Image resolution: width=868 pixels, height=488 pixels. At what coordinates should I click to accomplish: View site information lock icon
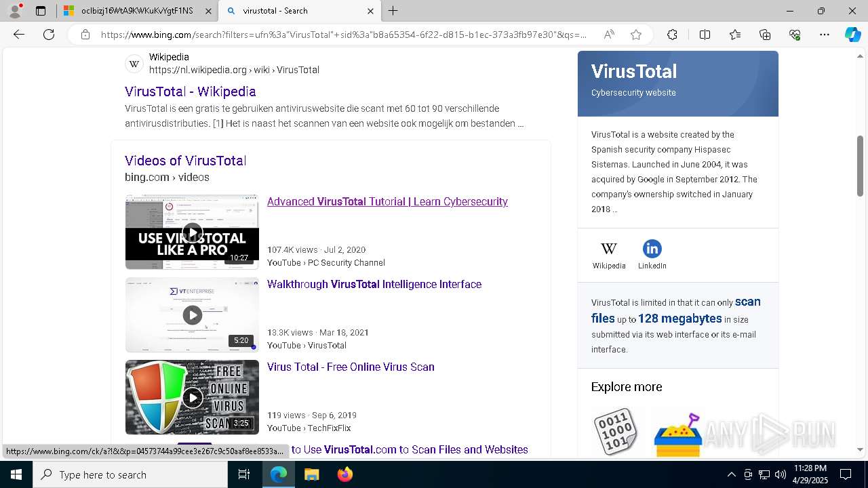point(85,35)
